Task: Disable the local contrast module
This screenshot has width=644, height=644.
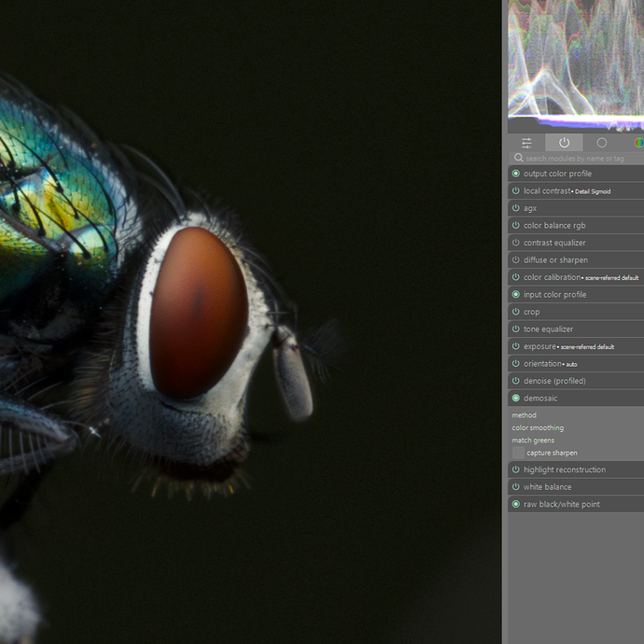Action: click(516, 191)
